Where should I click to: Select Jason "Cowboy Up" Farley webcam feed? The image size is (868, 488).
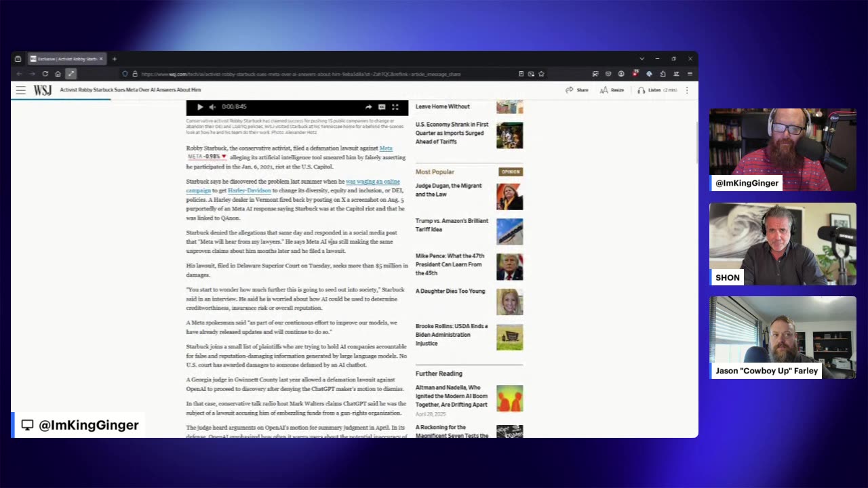coord(783,338)
